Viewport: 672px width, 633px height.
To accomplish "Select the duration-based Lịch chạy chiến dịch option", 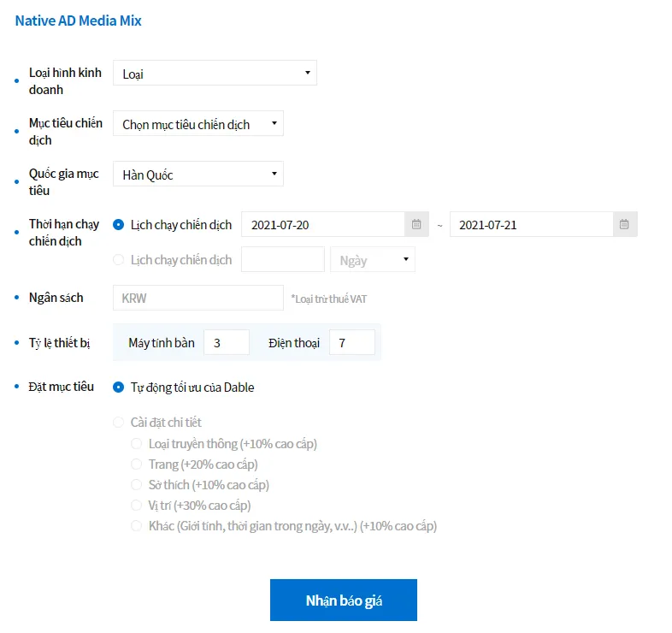I will [x=118, y=260].
